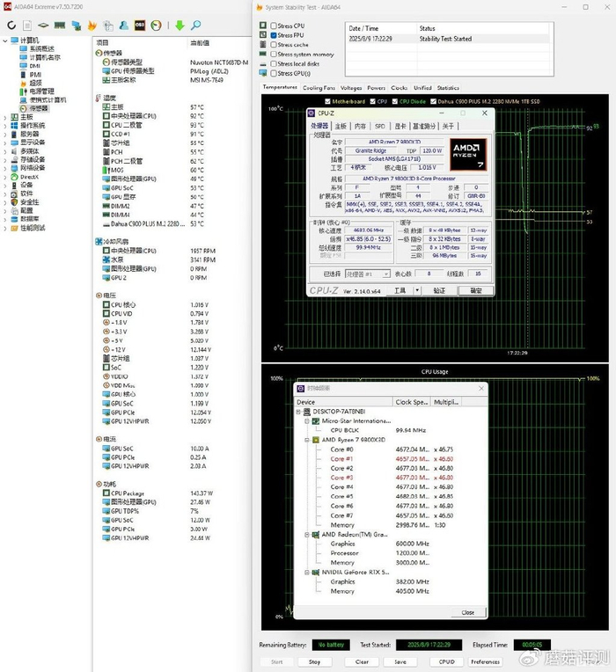Click the 当前值 column header

pos(200,43)
